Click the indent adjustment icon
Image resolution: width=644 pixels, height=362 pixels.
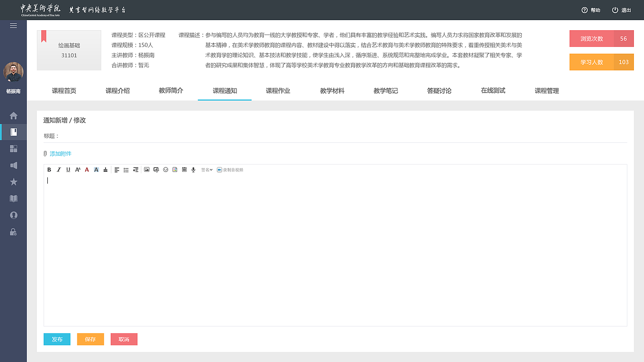(x=136, y=169)
